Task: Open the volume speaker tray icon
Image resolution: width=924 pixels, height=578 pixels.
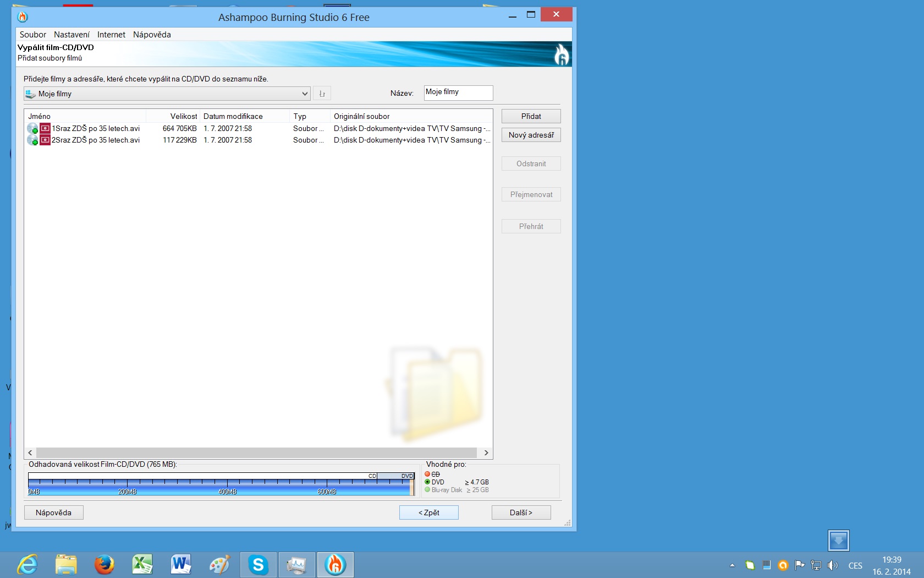Action: 833,565
